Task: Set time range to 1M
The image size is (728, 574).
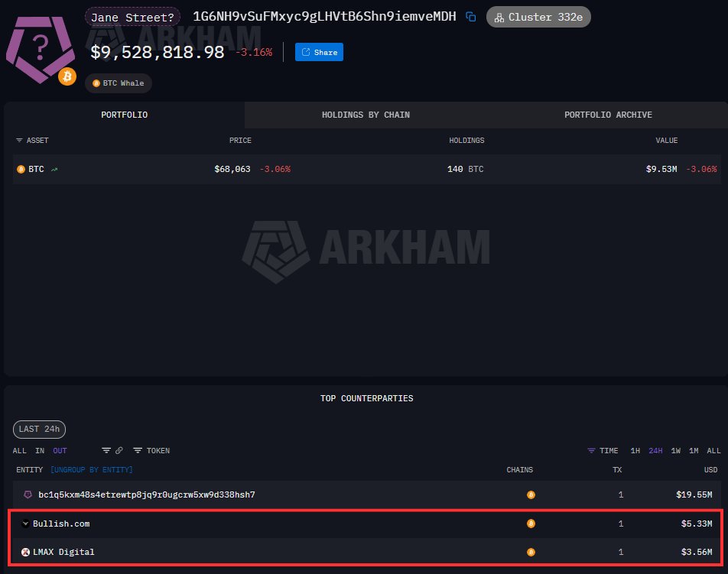Action: [x=694, y=451]
